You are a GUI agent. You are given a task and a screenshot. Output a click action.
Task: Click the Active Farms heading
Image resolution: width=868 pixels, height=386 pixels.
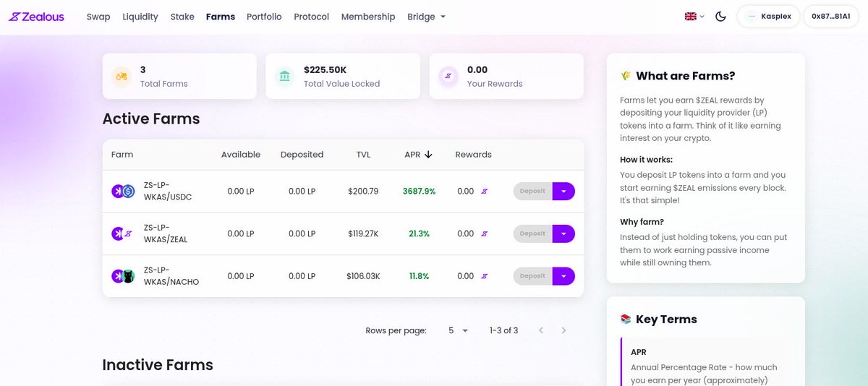tap(151, 119)
